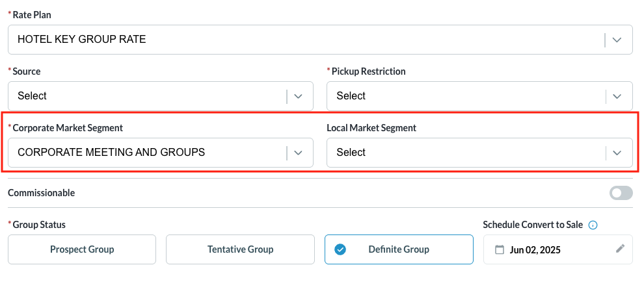Select the Definite Group status
This screenshot has height=291, width=644.
tap(399, 249)
